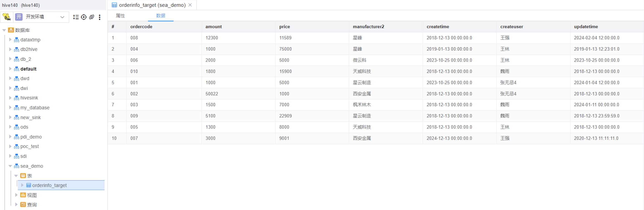Expand the orderinfo_target table node
The height and width of the screenshot is (210, 644).
[x=22, y=185]
